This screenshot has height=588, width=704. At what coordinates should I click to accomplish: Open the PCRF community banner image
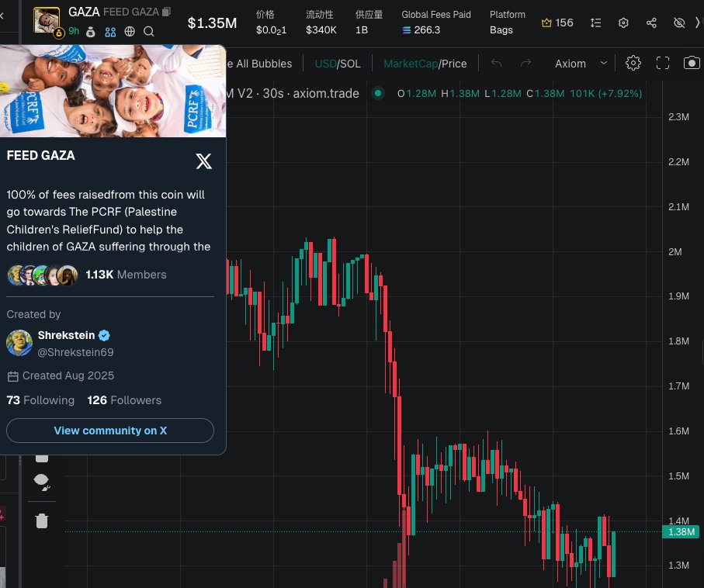pos(113,91)
